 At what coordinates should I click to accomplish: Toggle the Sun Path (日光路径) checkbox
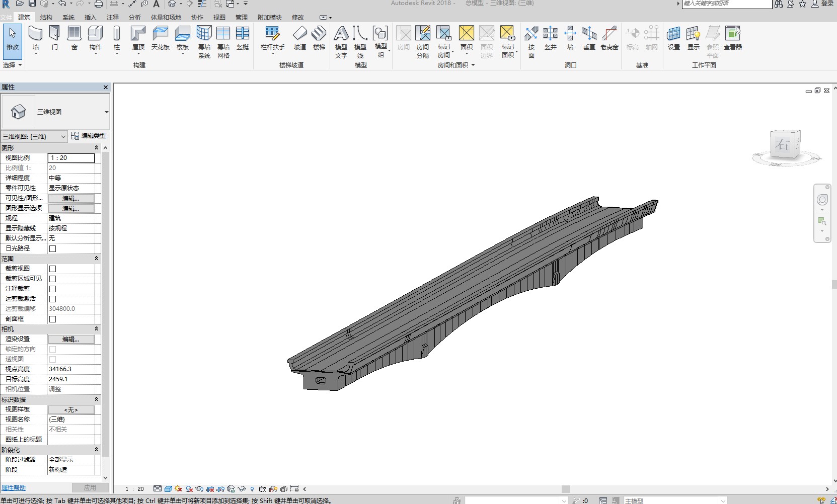[x=52, y=248]
